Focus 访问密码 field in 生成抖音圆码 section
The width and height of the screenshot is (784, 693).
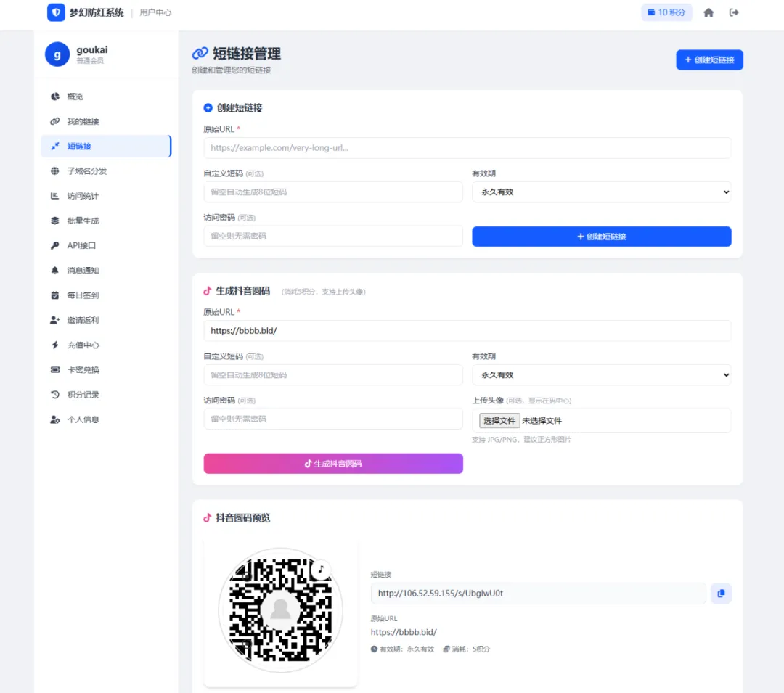coord(333,419)
